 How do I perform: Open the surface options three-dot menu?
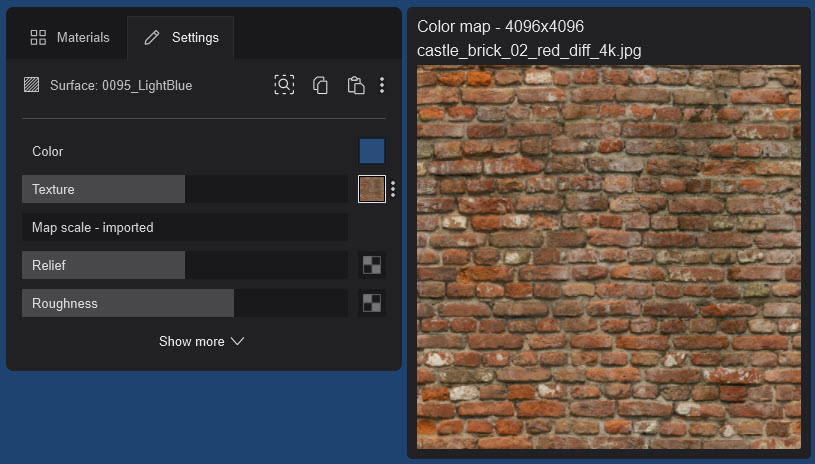point(382,85)
